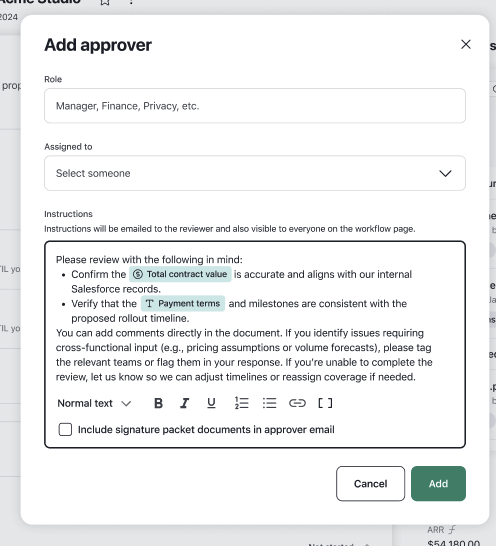Viewport: 496px width, 546px height.
Task: Click the star icon beside Acme Studio
Action: pos(105,2)
